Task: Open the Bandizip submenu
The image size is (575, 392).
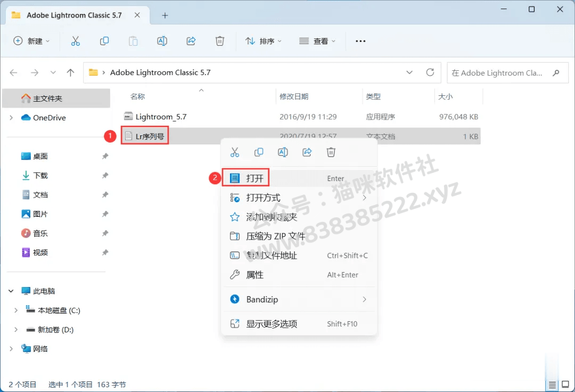Action: coord(299,299)
